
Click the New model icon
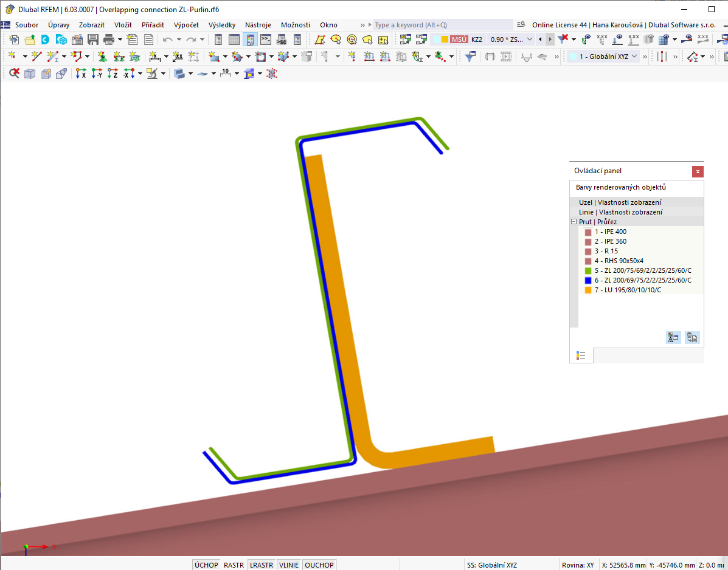click(x=14, y=40)
